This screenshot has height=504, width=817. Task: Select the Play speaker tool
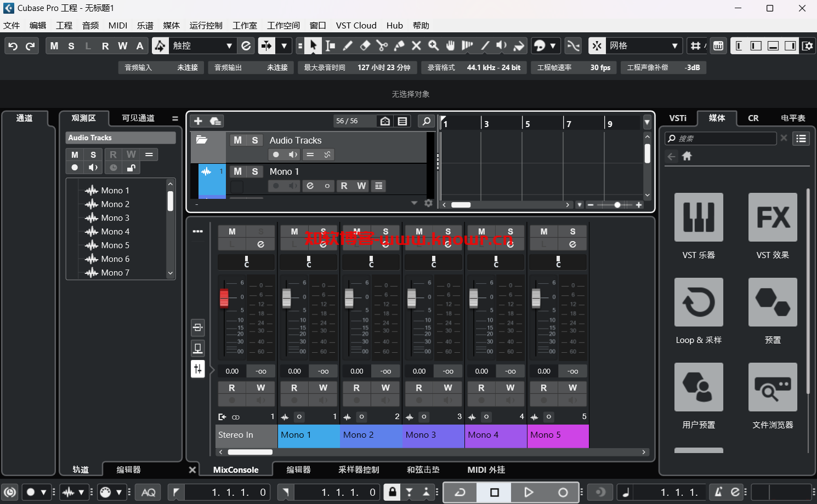tap(502, 46)
